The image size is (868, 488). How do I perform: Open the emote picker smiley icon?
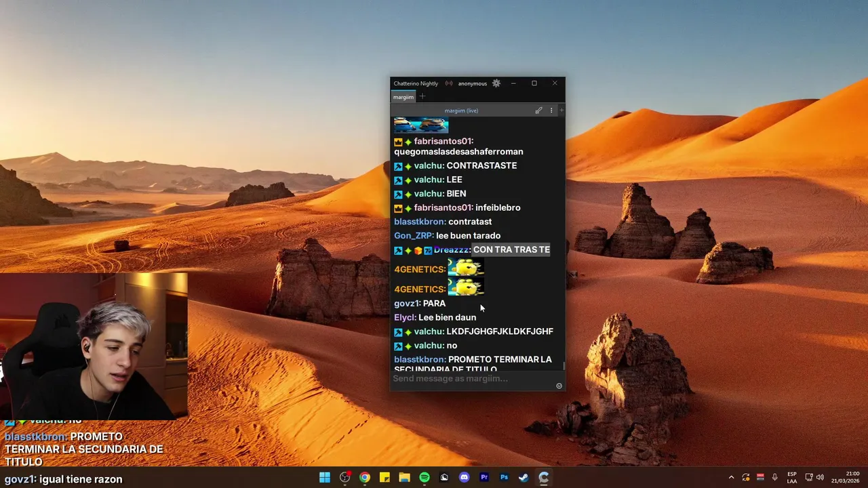point(559,386)
